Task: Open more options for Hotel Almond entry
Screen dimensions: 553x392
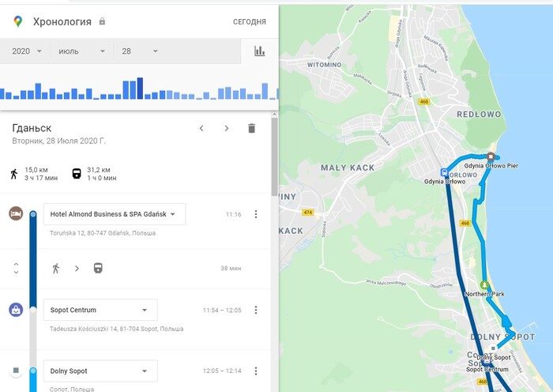Action: [256, 214]
